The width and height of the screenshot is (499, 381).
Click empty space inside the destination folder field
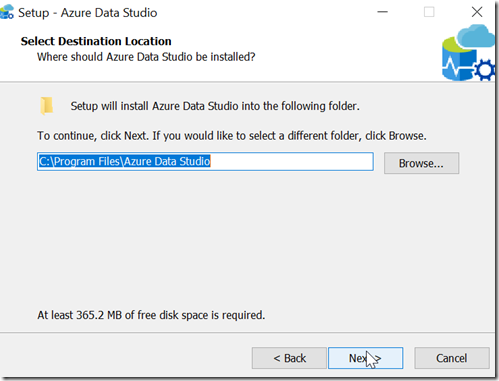pos(292,162)
